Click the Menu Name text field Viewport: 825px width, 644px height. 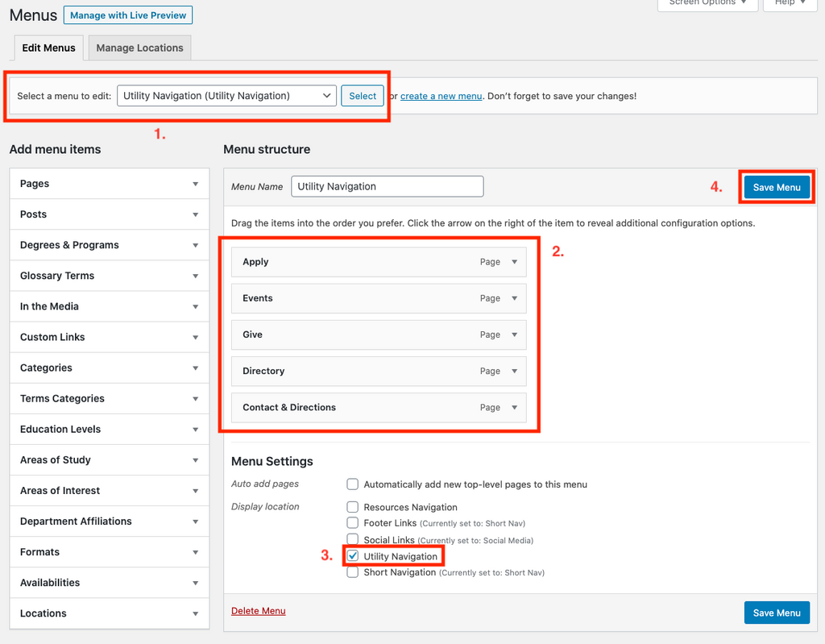tap(387, 186)
